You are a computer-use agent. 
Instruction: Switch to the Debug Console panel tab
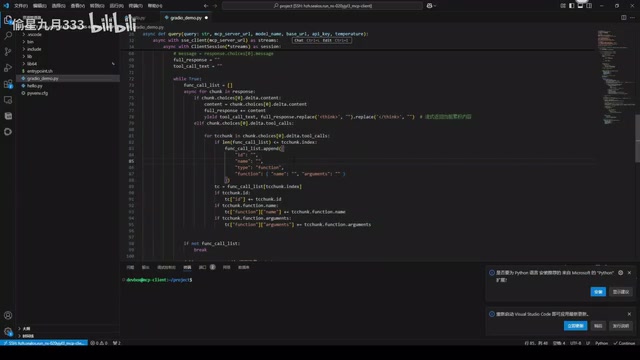(x=166, y=267)
